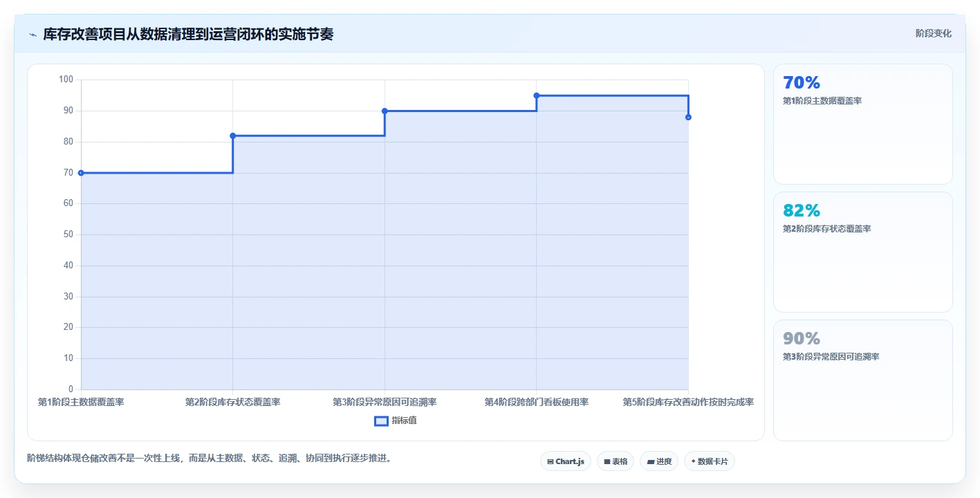Click x-axis label 第2阶段库存状态覆盖率

232,402
